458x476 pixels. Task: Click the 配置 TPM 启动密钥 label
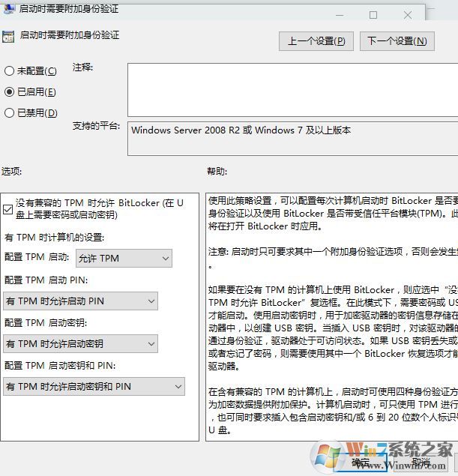click(46, 322)
